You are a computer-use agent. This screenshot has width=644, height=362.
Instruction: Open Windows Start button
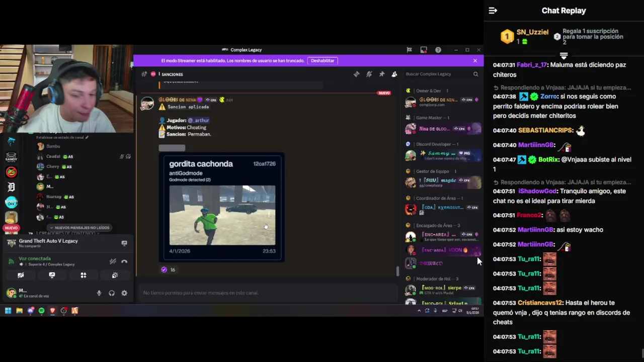[x=8, y=311]
